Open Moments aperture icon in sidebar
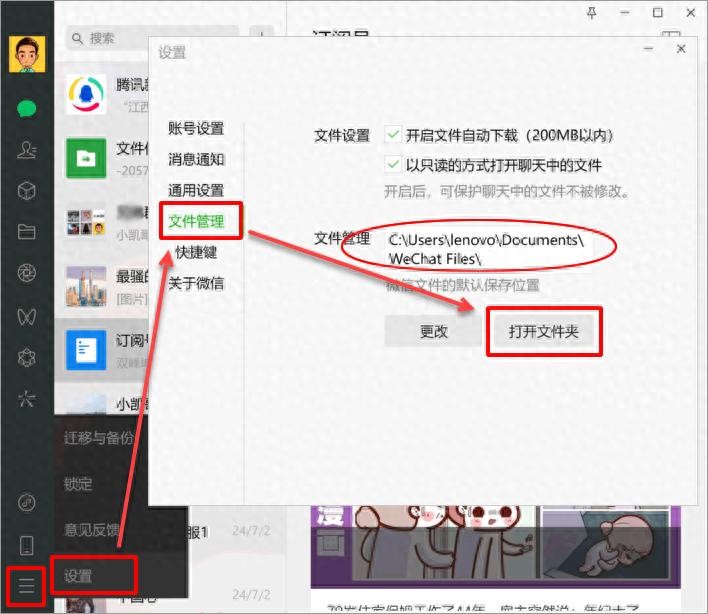The height and width of the screenshot is (614, 708). coord(27,274)
